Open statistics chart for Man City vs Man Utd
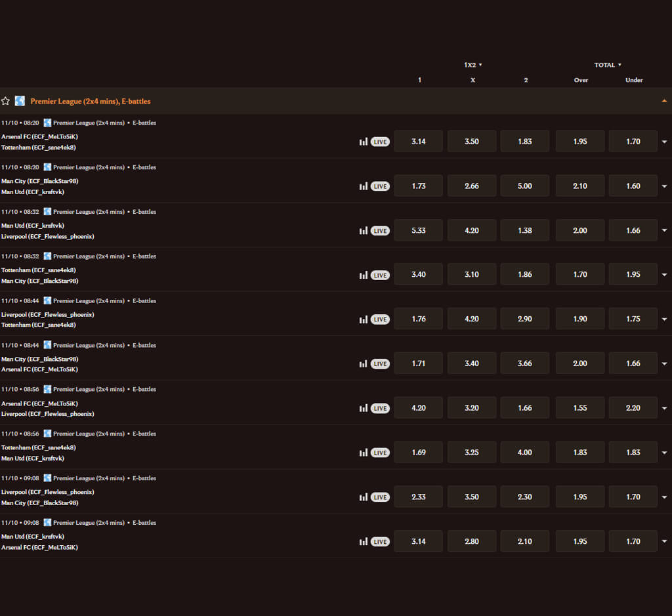The height and width of the screenshot is (616, 672). [x=364, y=186]
